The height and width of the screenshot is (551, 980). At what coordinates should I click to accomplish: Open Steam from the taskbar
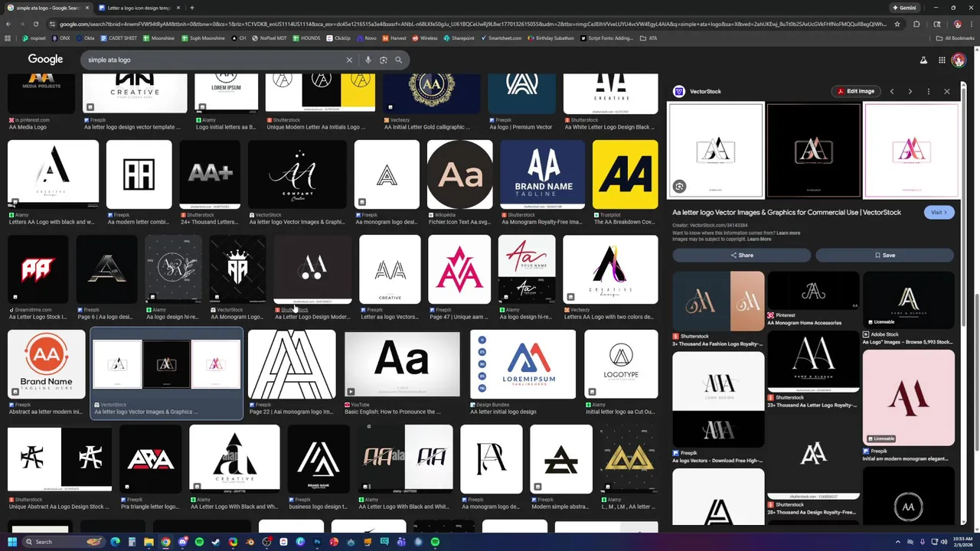(x=216, y=542)
